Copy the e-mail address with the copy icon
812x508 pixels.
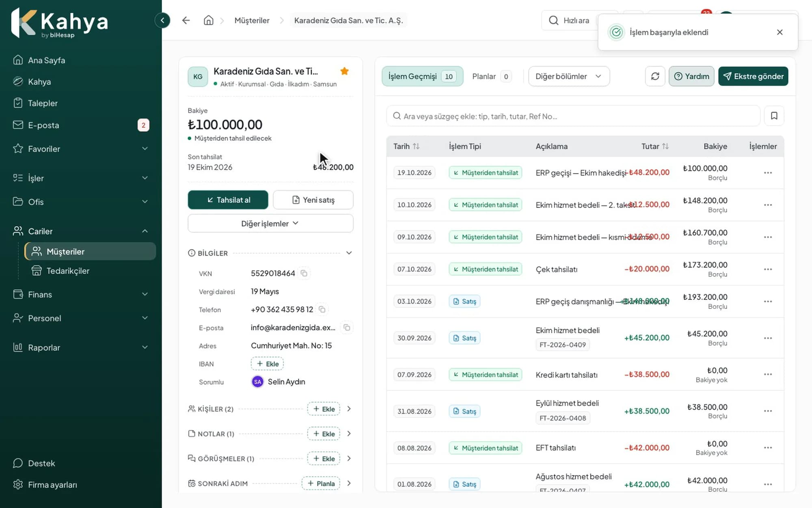(x=347, y=328)
